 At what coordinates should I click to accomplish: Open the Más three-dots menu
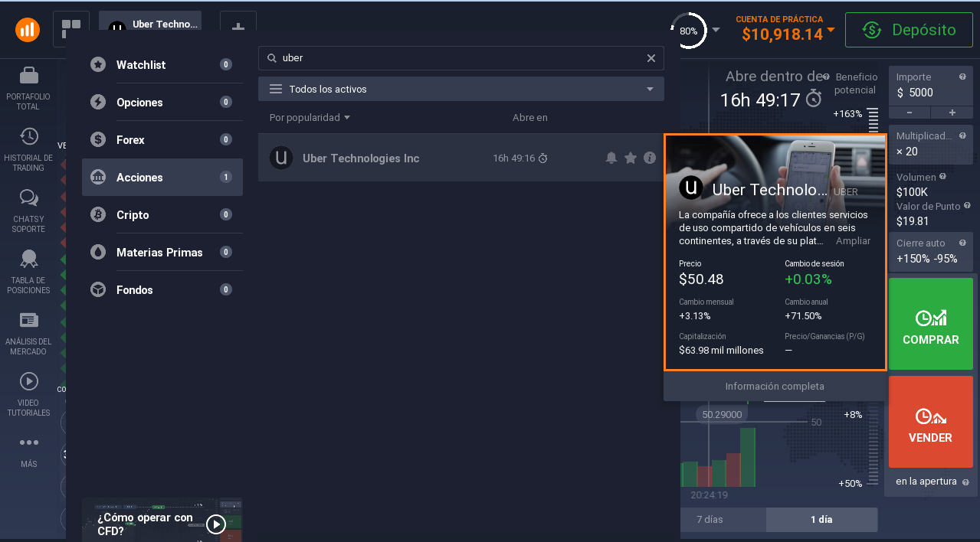point(29,442)
